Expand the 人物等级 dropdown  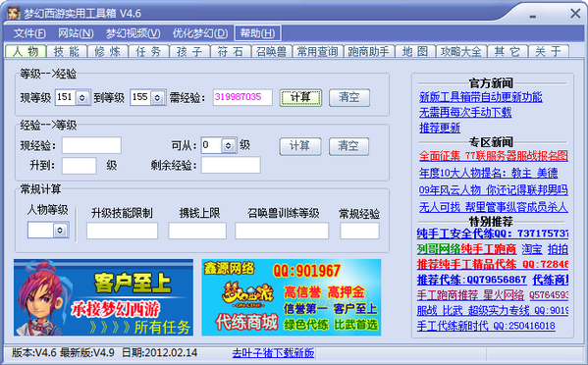(60, 231)
